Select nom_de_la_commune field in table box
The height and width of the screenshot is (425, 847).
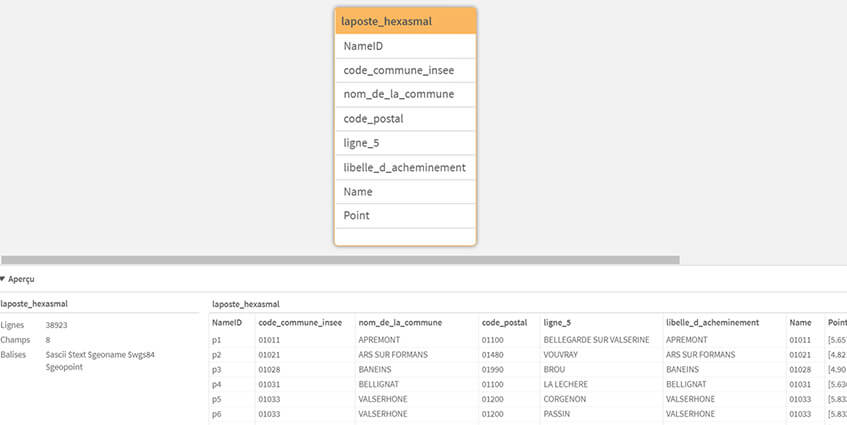tap(405, 95)
